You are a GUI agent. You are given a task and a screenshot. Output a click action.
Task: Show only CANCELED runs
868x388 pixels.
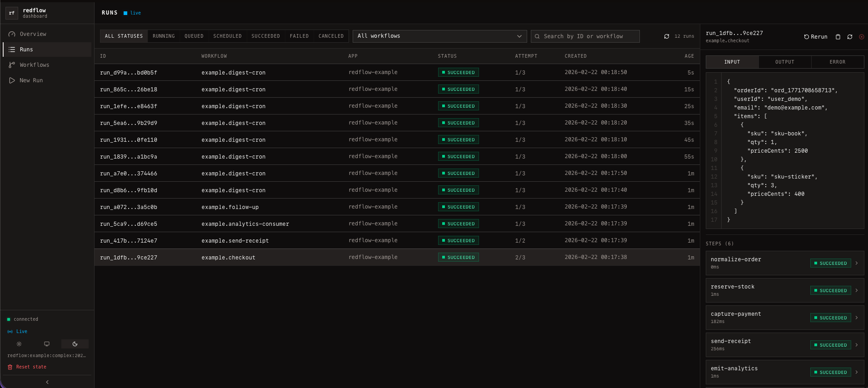pos(331,36)
